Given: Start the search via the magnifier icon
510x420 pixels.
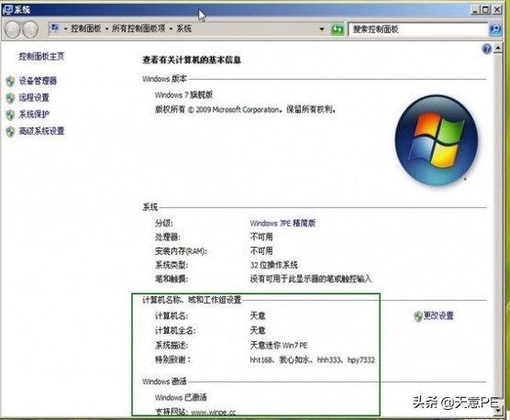Looking at the screenshot, I should [x=495, y=29].
